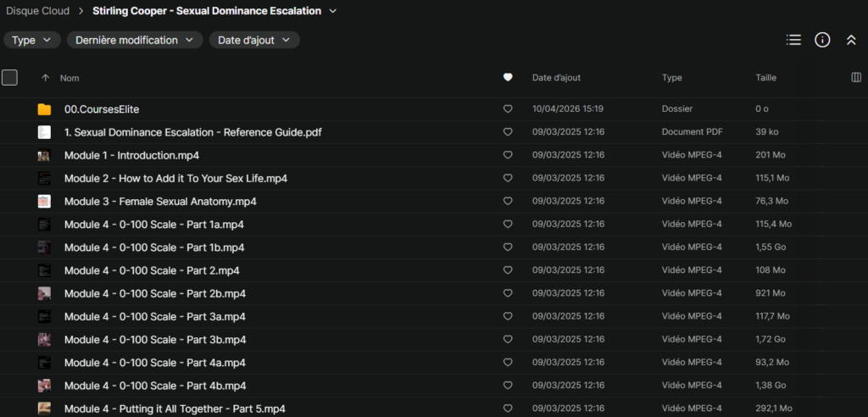Click thumbnail of Module 4 Part 1b video
The width and height of the screenshot is (868, 417).
click(x=44, y=247)
